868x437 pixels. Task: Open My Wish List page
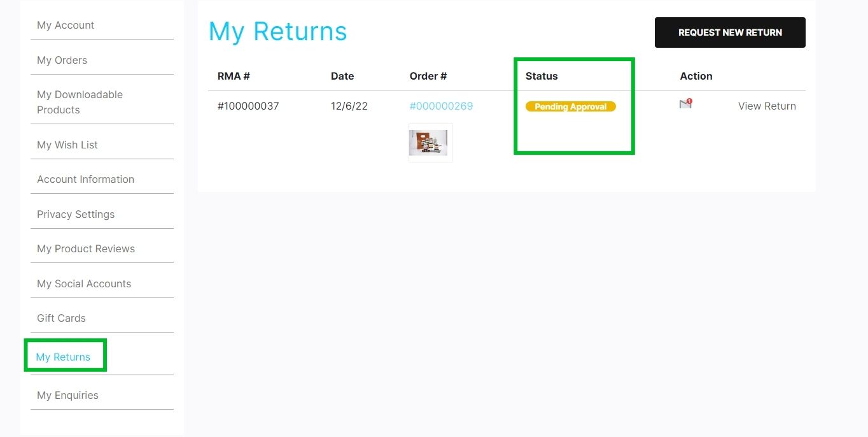[67, 145]
